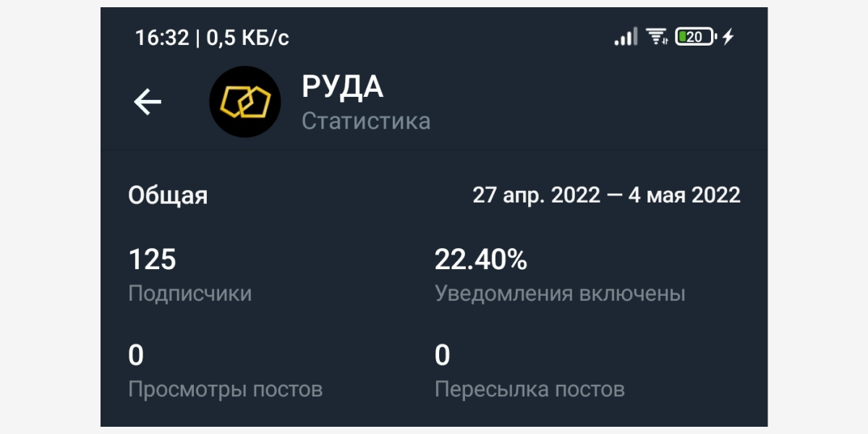Image resolution: width=868 pixels, height=434 pixels.
Task: Tap the back arrow icon
Action: coord(148,103)
